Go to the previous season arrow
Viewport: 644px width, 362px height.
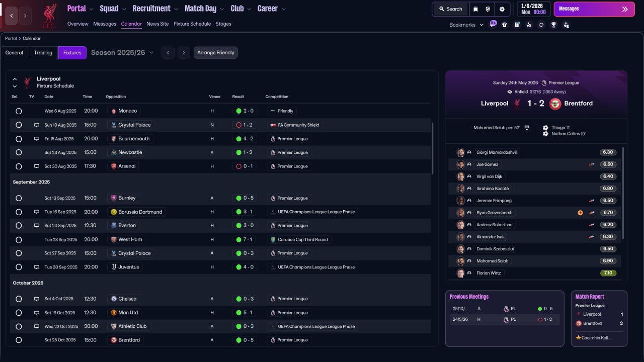[x=168, y=53]
